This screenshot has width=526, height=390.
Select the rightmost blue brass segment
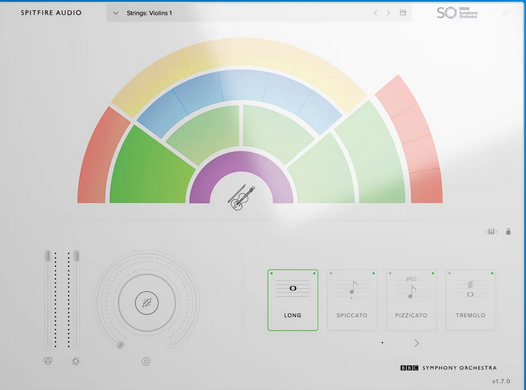click(x=320, y=112)
